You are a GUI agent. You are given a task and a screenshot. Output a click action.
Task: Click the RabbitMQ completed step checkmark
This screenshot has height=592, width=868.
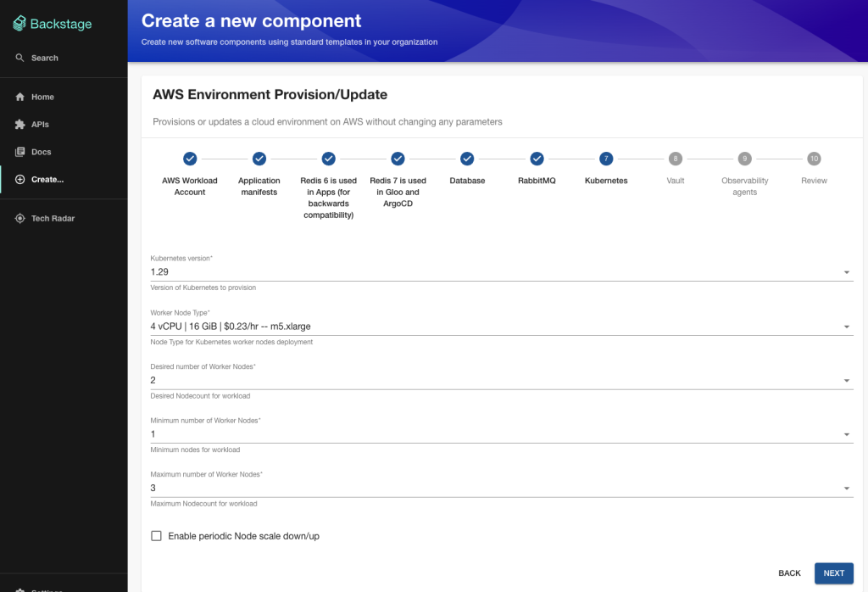tap(537, 159)
